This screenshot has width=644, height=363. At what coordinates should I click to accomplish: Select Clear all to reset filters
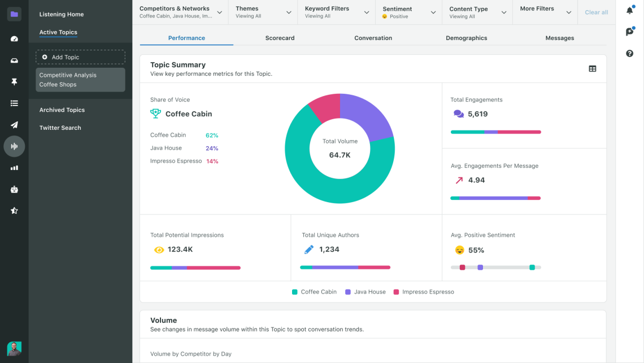click(x=596, y=12)
